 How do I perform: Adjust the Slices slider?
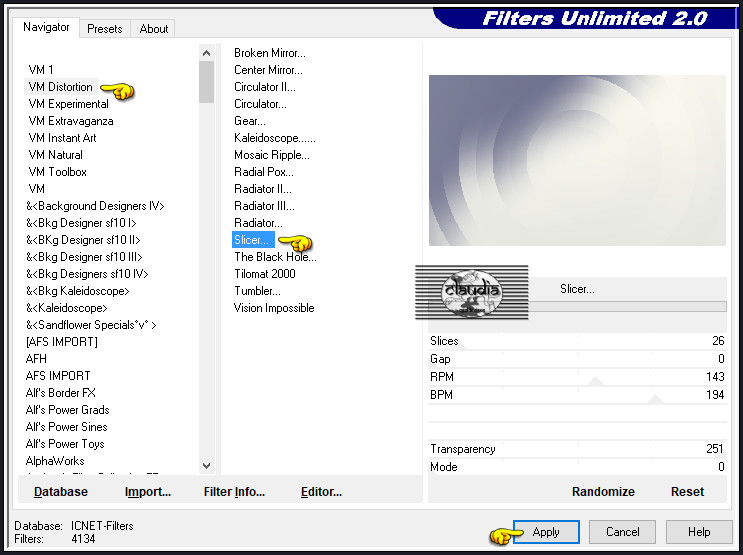click(577, 341)
